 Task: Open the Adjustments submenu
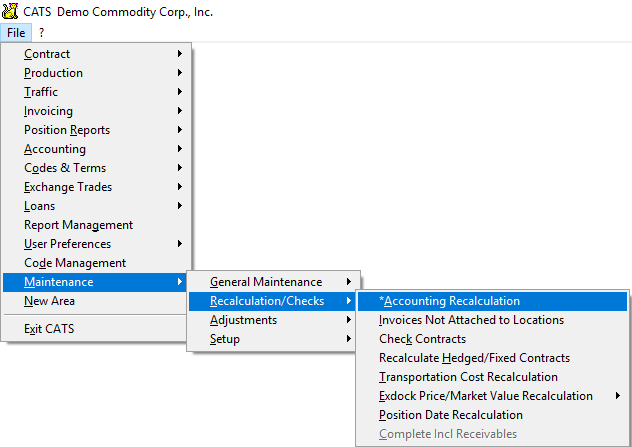(273, 320)
